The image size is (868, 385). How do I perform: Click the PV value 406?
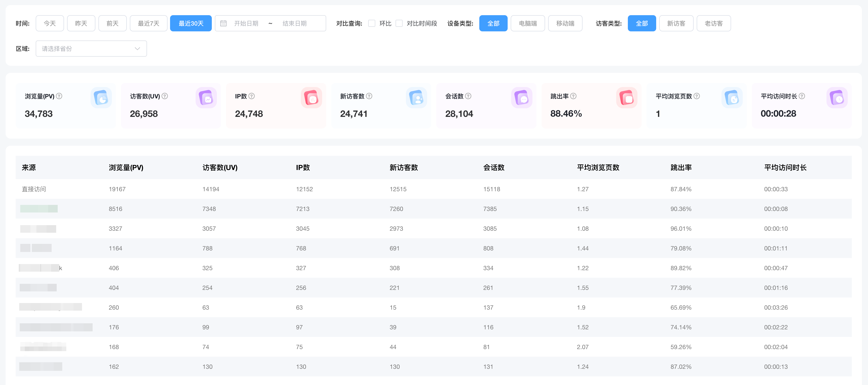[114, 268]
